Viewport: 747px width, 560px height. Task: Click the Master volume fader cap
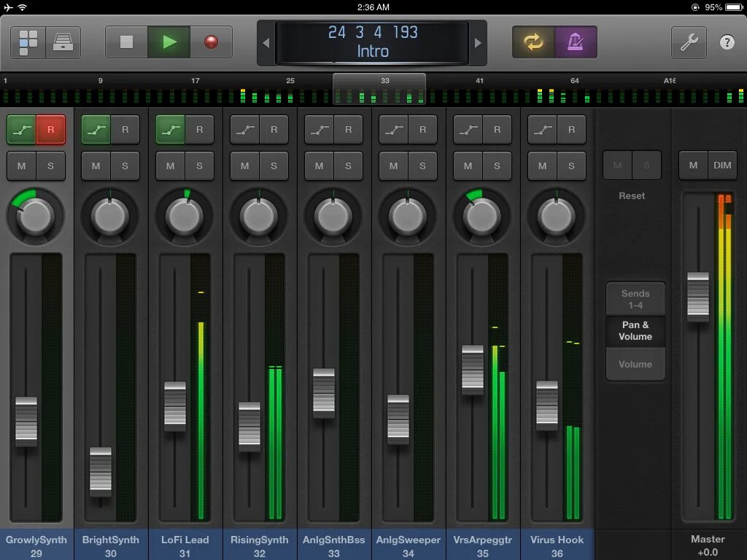tap(698, 297)
